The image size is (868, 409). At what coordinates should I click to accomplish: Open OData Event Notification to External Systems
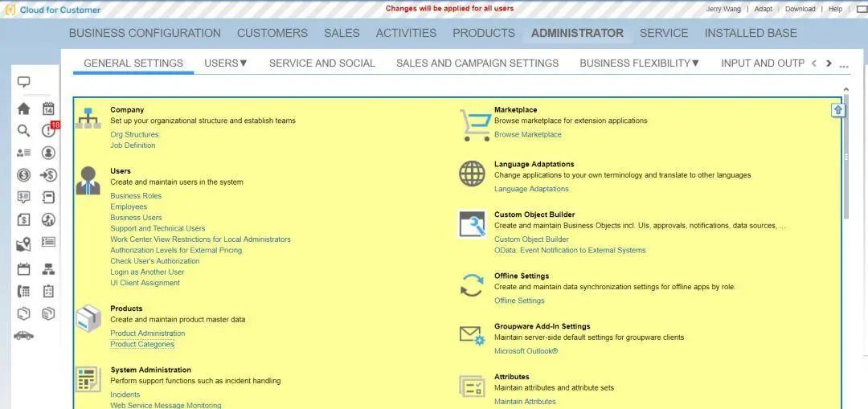point(570,250)
